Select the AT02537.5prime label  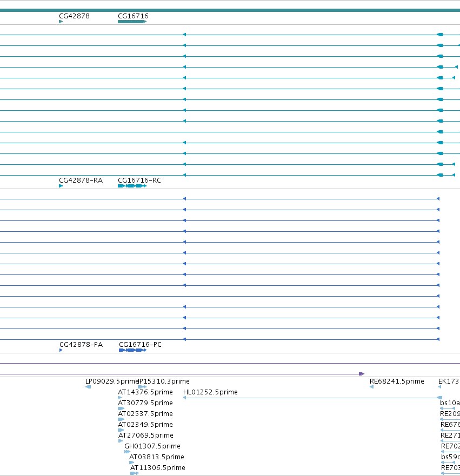(x=145, y=414)
